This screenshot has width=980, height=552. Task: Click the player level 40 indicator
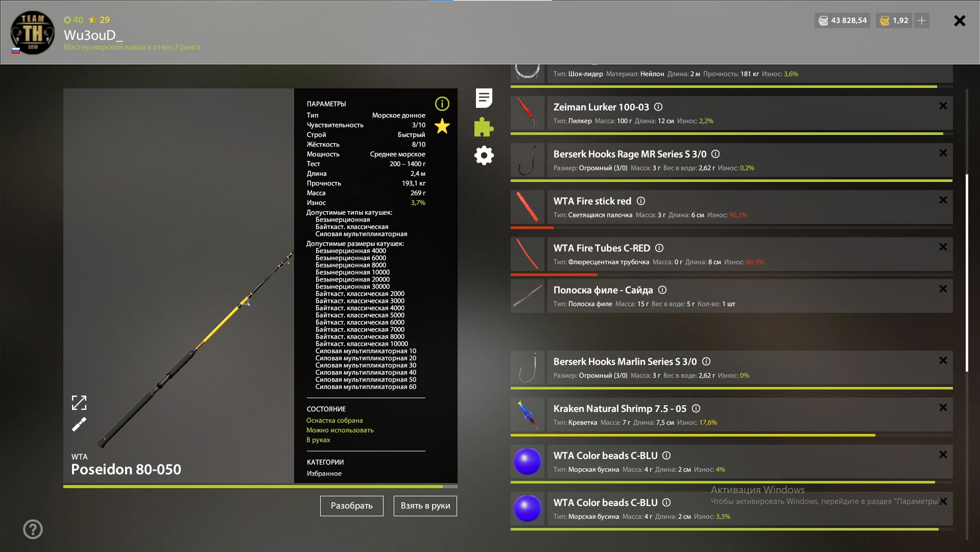pyautogui.click(x=74, y=20)
